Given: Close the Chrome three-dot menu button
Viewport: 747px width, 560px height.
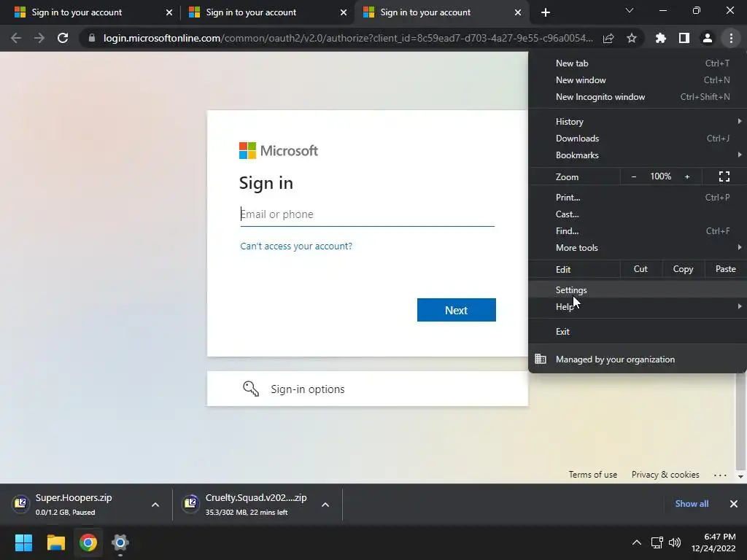Looking at the screenshot, I should (731, 38).
